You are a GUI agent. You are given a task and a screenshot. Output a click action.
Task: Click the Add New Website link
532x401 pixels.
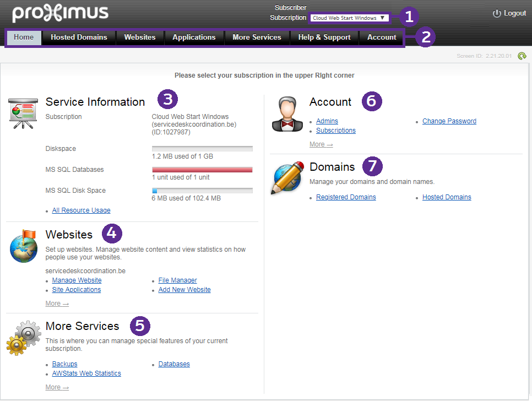click(184, 290)
